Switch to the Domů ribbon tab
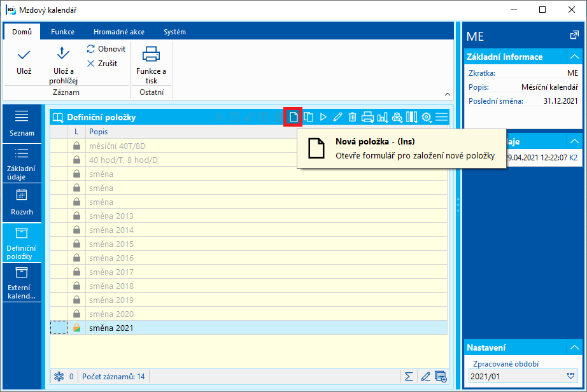The width and height of the screenshot is (587, 392). coord(22,32)
